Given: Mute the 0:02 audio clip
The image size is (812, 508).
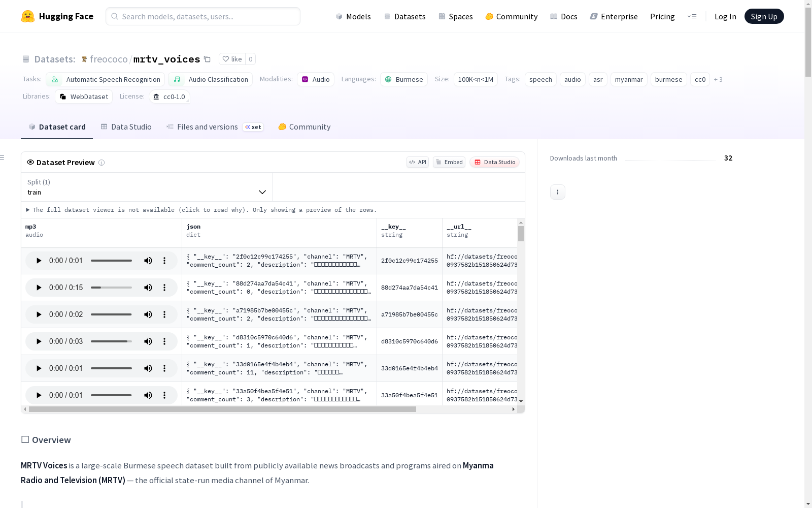Looking at the screenshot, I should coord(148,314).
